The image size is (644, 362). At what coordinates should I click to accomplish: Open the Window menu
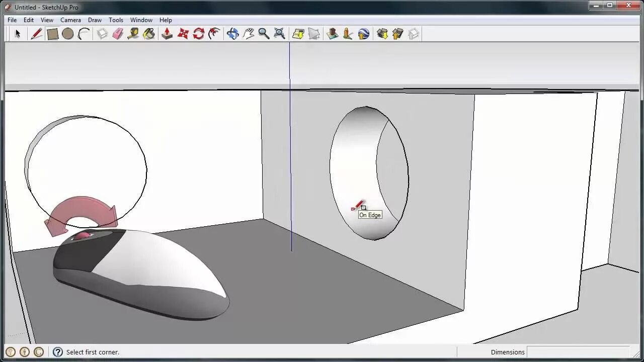coord(141,20)
